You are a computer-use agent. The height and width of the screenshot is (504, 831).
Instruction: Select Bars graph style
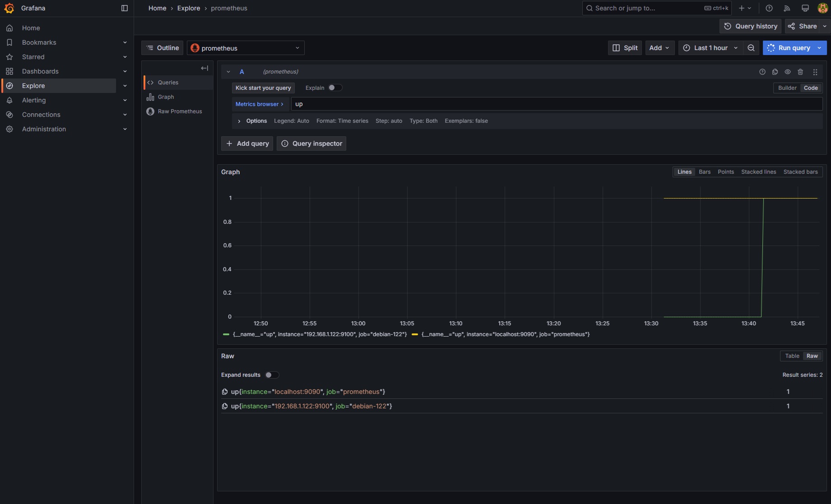[705, 172]
